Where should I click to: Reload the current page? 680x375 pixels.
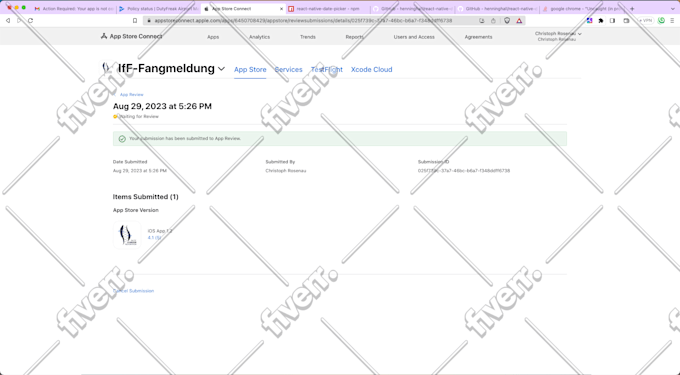click(30, 20)
